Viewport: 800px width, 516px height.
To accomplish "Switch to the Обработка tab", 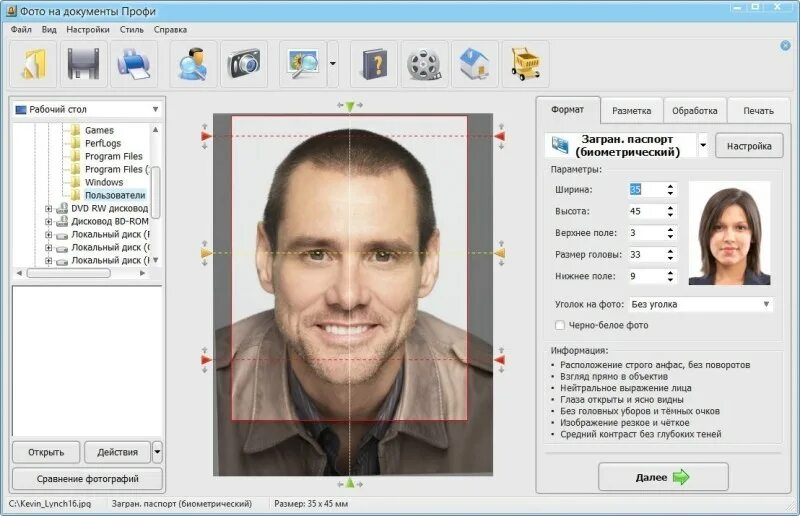I will [694, 111].
